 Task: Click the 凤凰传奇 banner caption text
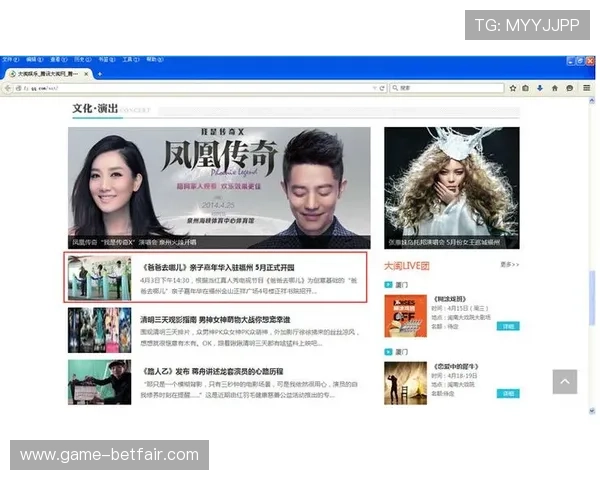(x=134, y=242)
